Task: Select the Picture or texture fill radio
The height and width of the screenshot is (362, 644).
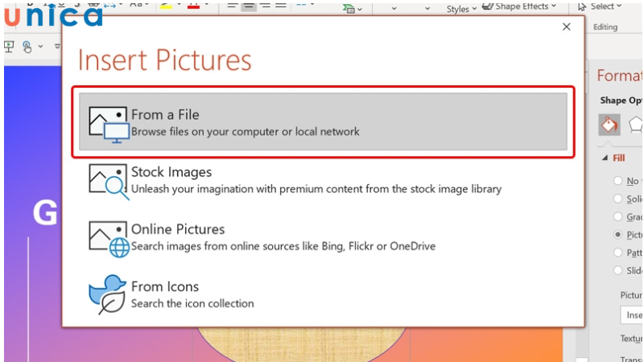Action: (617, 234)
